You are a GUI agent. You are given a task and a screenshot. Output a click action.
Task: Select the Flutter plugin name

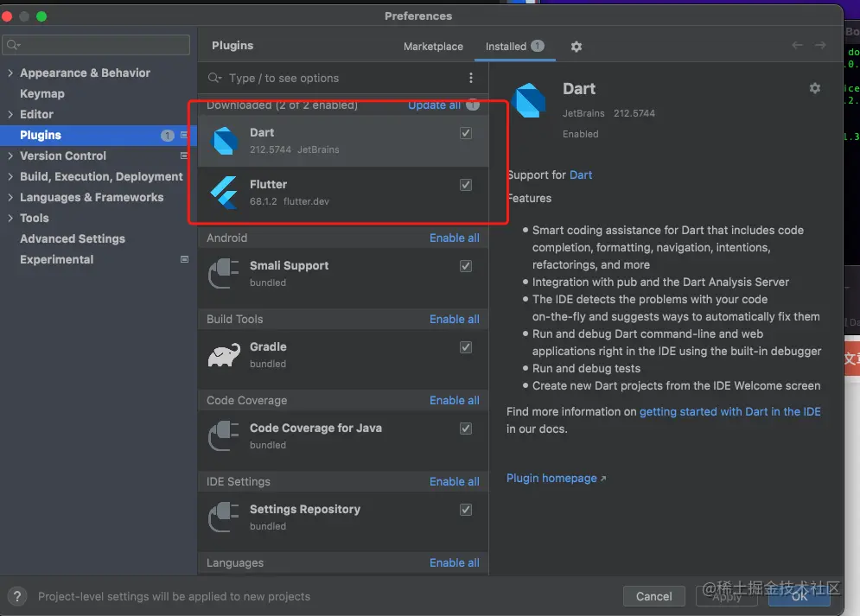tap(268, 184)
